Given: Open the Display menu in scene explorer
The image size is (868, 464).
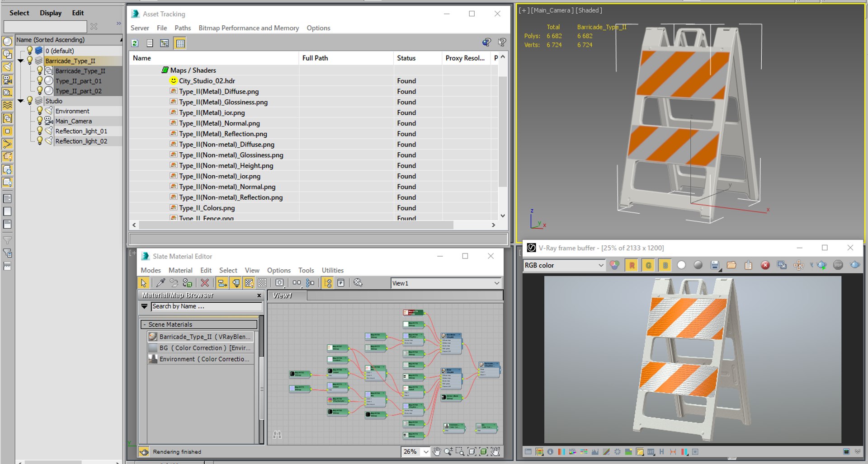Looking at the screenshot, I should tap(51, 13).
